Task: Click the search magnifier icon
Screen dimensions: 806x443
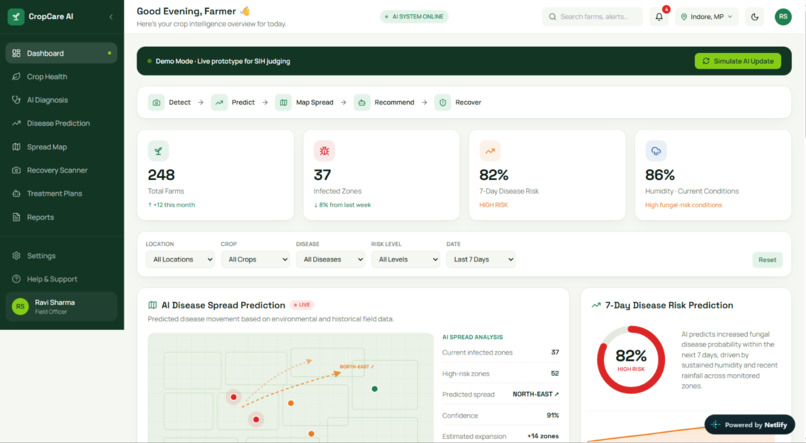Action: pyautogui.click(x=552, y=16)
